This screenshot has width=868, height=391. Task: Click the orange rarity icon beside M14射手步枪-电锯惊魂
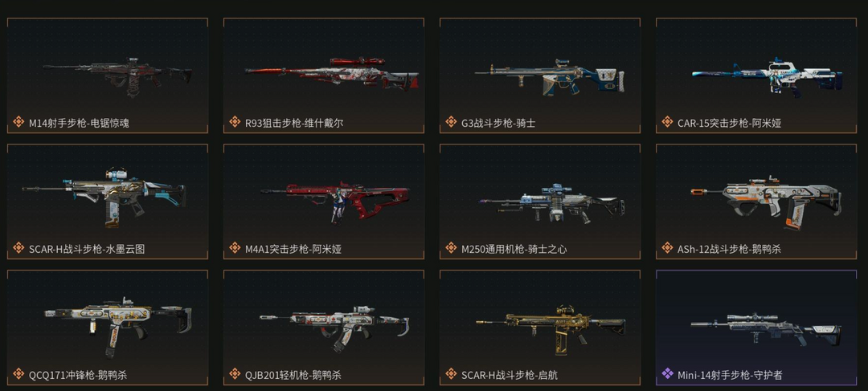point(18,122)
